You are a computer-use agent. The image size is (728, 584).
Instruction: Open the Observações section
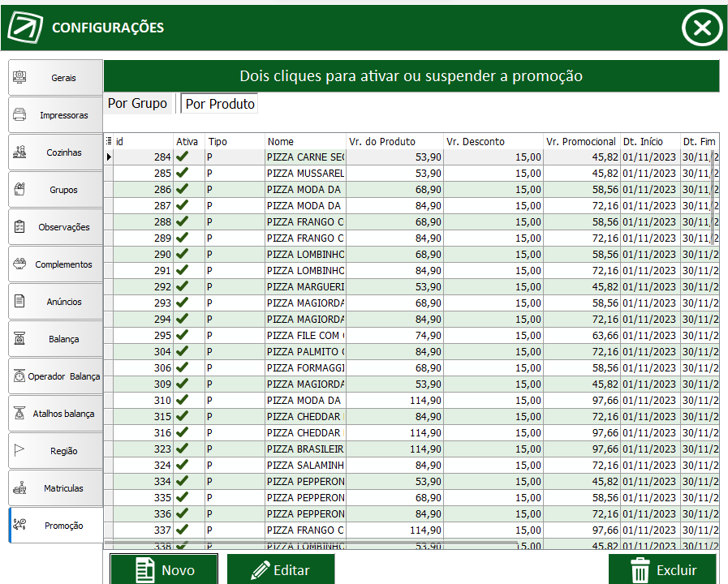(x=55, y=227)
